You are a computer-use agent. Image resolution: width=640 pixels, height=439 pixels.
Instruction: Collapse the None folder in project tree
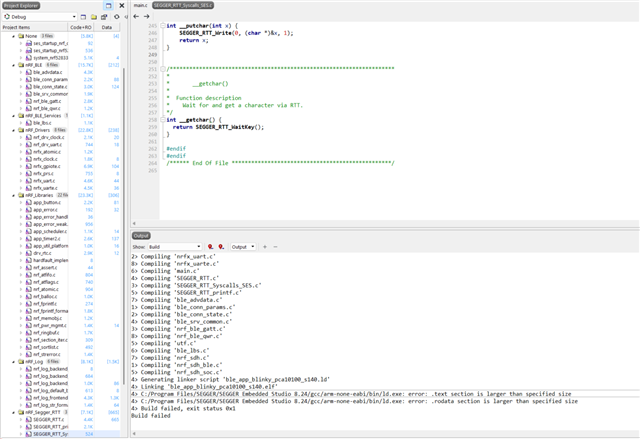point(14,36)
